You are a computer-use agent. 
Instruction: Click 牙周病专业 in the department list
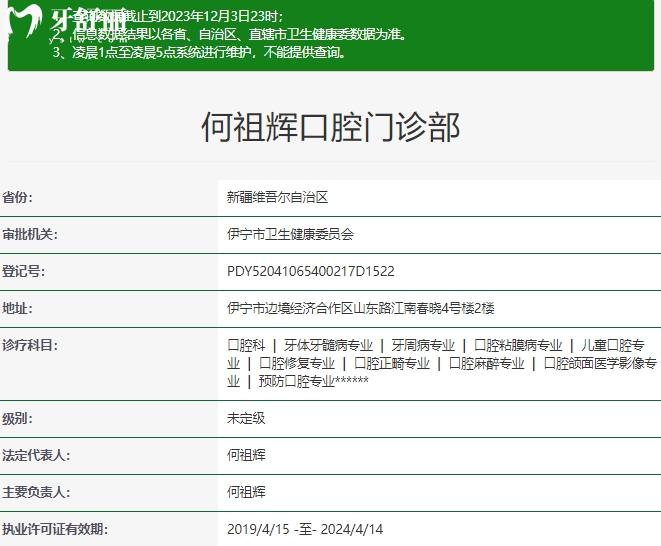(x=423, y=345)
